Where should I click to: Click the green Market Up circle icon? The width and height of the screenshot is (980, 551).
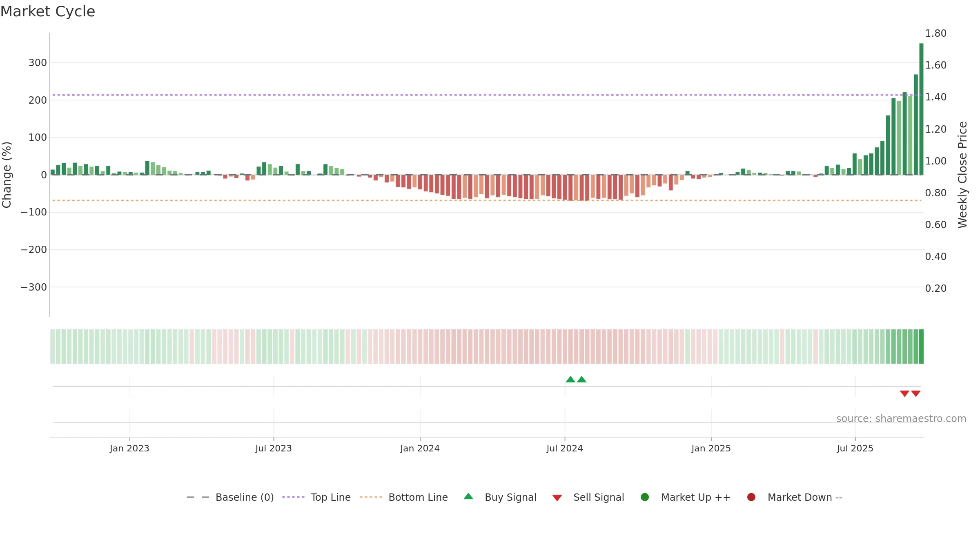645,497
